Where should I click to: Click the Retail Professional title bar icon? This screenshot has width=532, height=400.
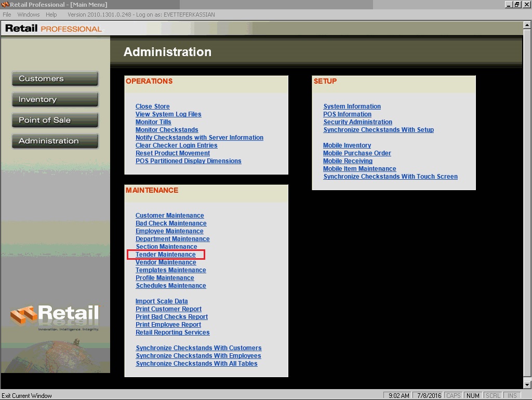pos(5,5)
